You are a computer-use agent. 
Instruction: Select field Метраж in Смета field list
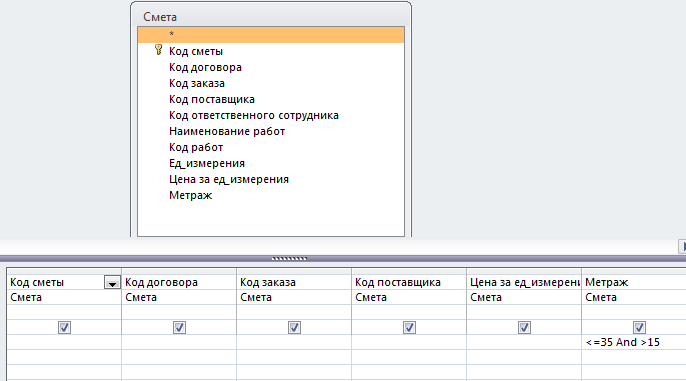190,195
